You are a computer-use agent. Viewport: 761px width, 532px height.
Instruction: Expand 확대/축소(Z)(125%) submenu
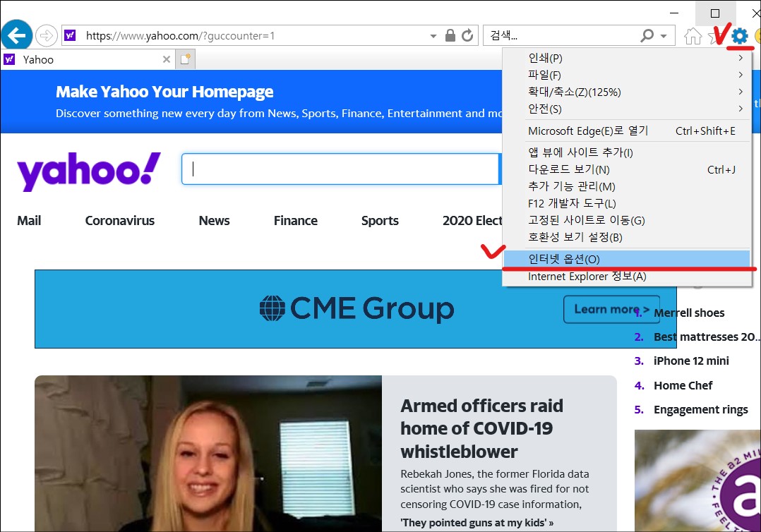click(627, 92)
